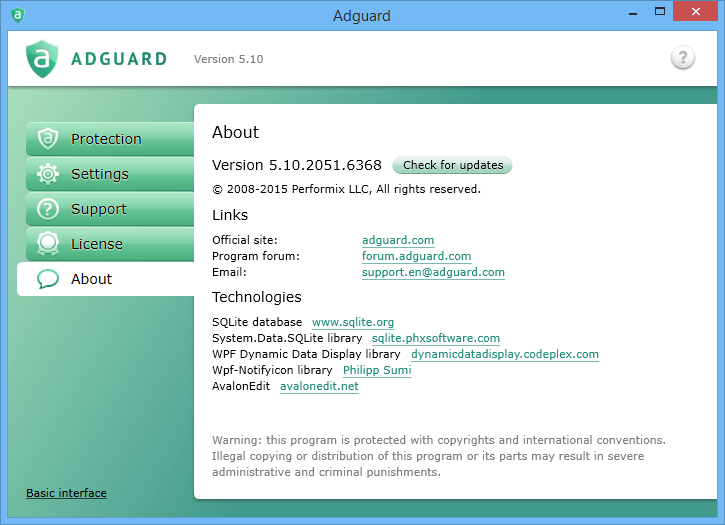Follow the dynamicdatadisplay.codeplex.com link
The width and height of the screenshot is (725, 525).
tap(504, 354)
